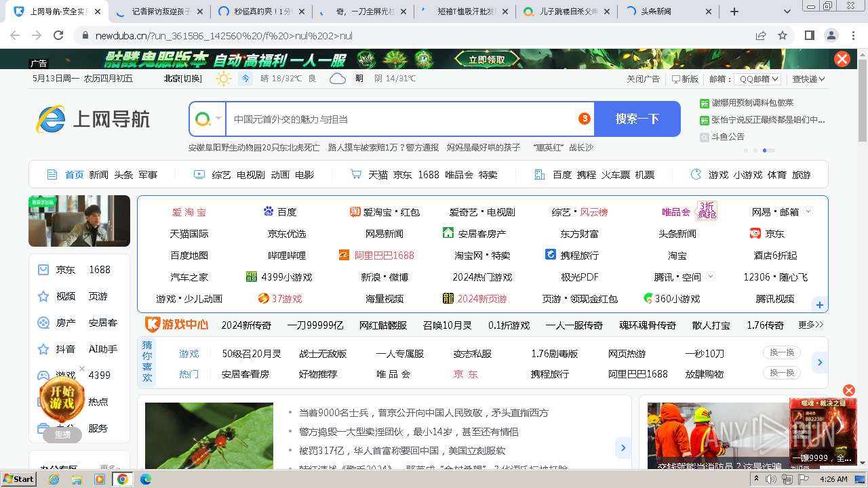868x488 pixels.
Task: Click the volume icon in system tray
Action: pos(772,479)
